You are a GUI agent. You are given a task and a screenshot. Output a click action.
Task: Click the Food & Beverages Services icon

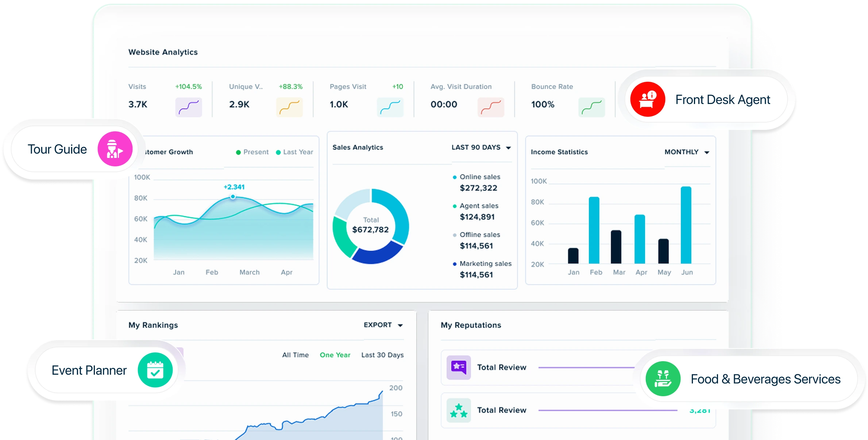pyautogui.click(x=663, y=379)
